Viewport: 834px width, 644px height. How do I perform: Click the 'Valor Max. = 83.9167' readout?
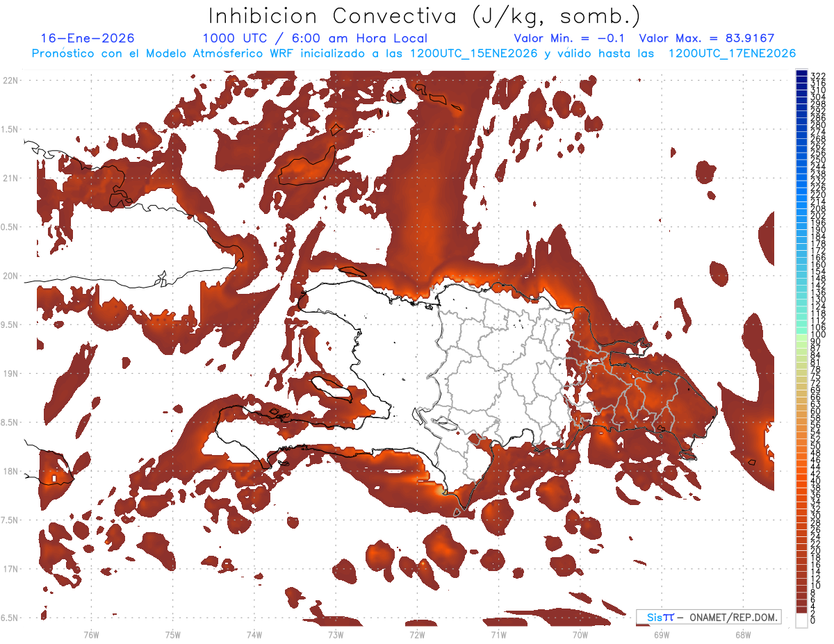coord(707,38)
